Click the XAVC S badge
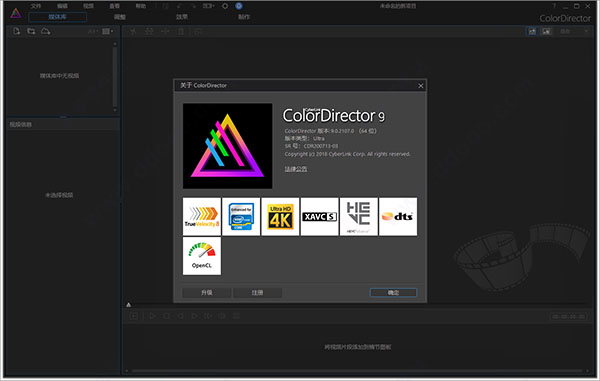600x381 pixels. pyautogui.click(x=320, y=217)
